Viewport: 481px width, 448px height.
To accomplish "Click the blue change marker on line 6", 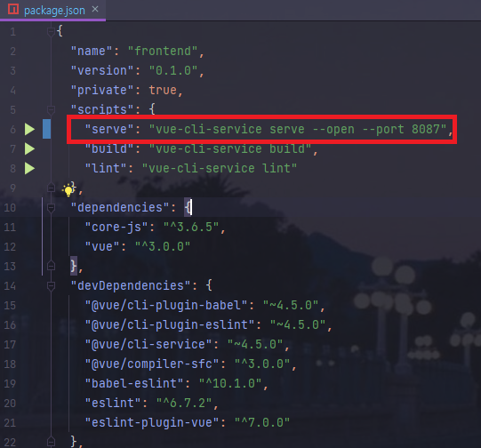I will point(46,129).
